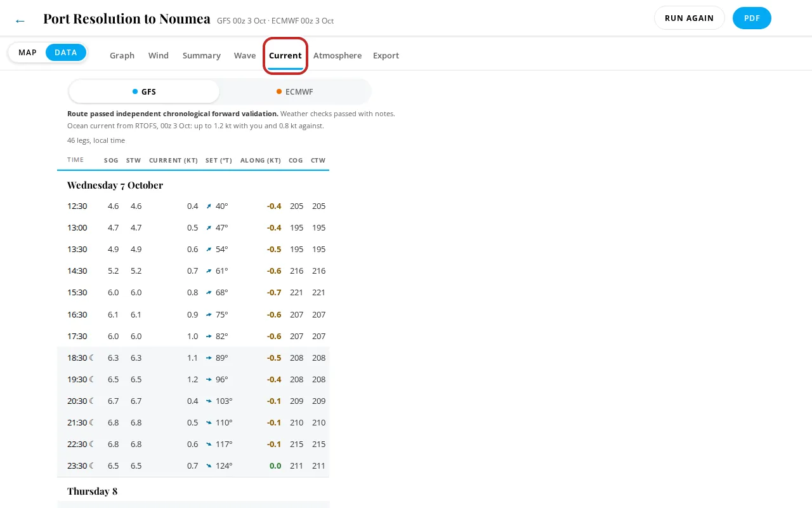Click the CURRENT (KT) column header
The width and height of the screenshot is (812, 508).
tap(173, 160)
